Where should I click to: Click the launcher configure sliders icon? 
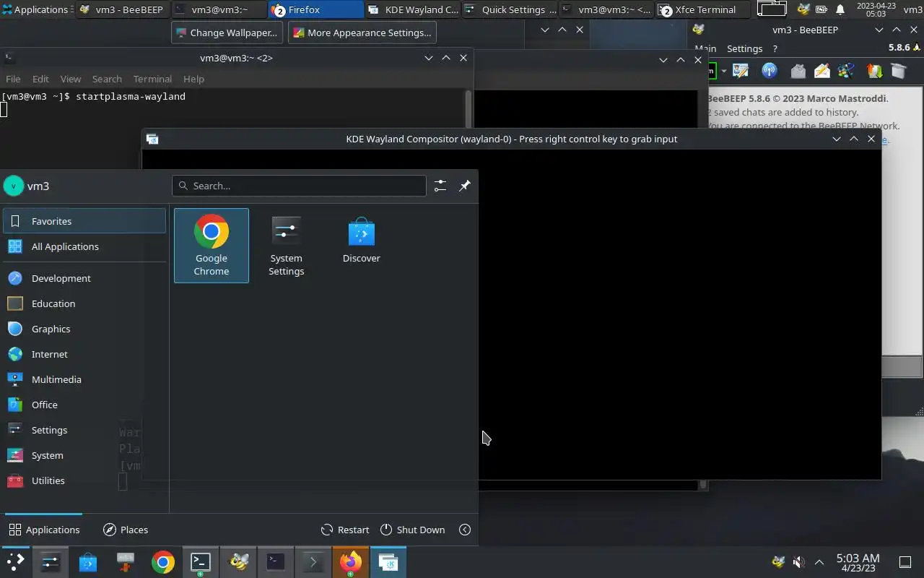coord(440,186)
